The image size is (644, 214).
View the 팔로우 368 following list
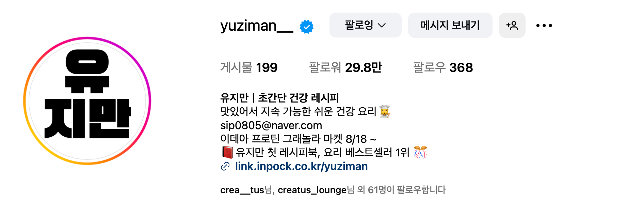[x=443, y=67]
